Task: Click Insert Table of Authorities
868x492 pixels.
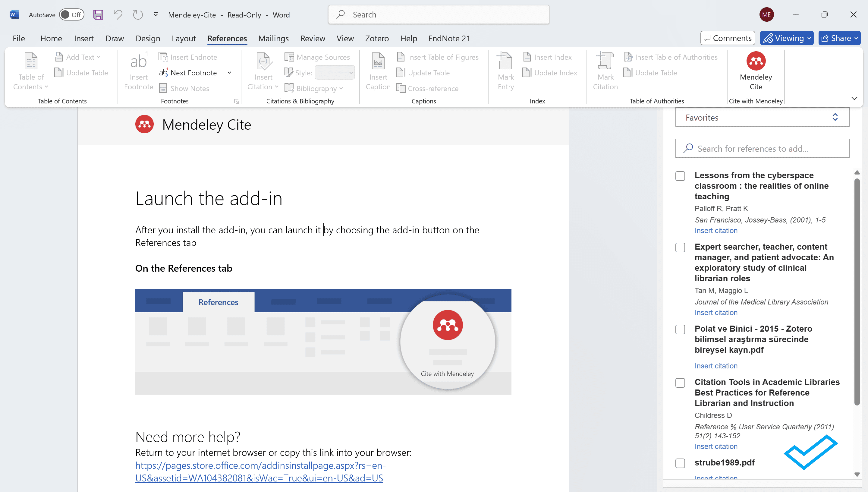Action: coord(671,57)
